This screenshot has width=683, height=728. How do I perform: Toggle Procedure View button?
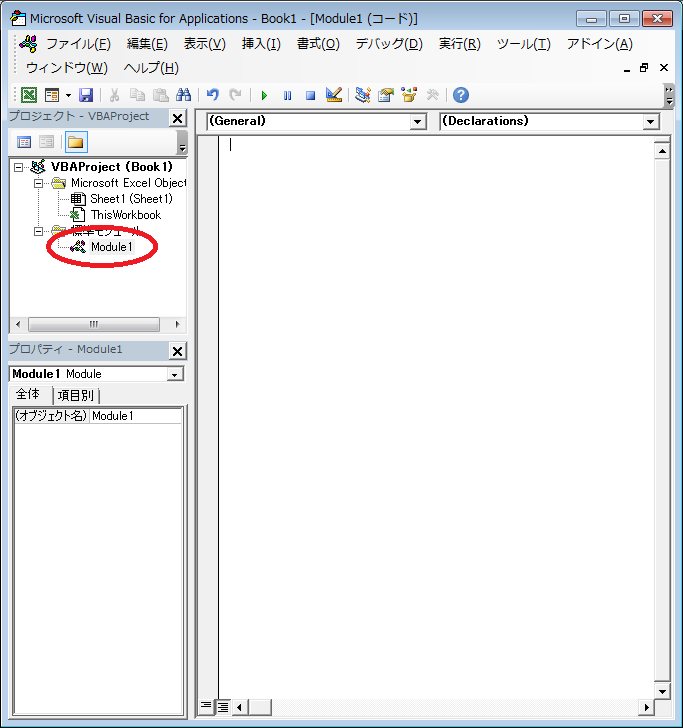[205, 707]
